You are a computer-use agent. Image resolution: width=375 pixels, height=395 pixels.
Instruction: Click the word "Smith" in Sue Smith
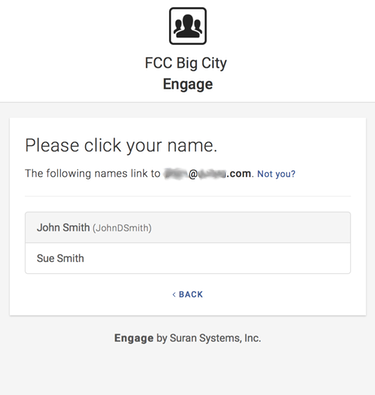70,258
